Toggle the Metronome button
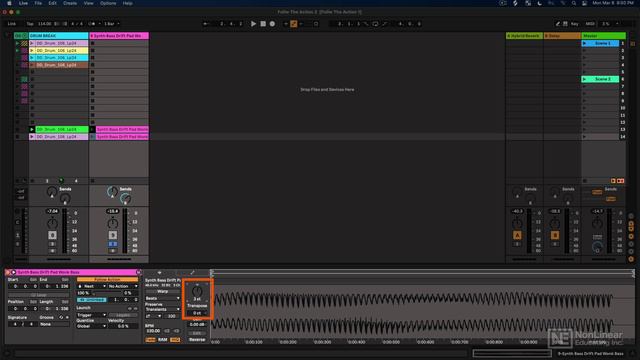The width and height of the screenshot is (640, 360). tap(93, 24)
